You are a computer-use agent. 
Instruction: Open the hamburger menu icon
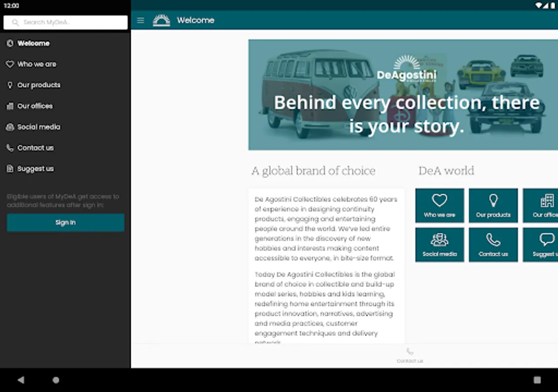coord(140,20)
